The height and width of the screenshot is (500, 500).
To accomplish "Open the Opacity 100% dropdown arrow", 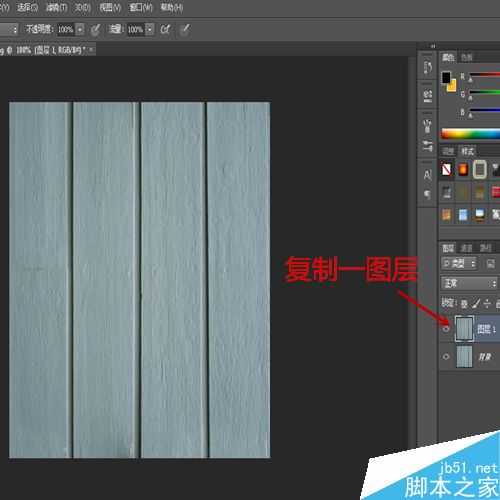I will [80, 30].
